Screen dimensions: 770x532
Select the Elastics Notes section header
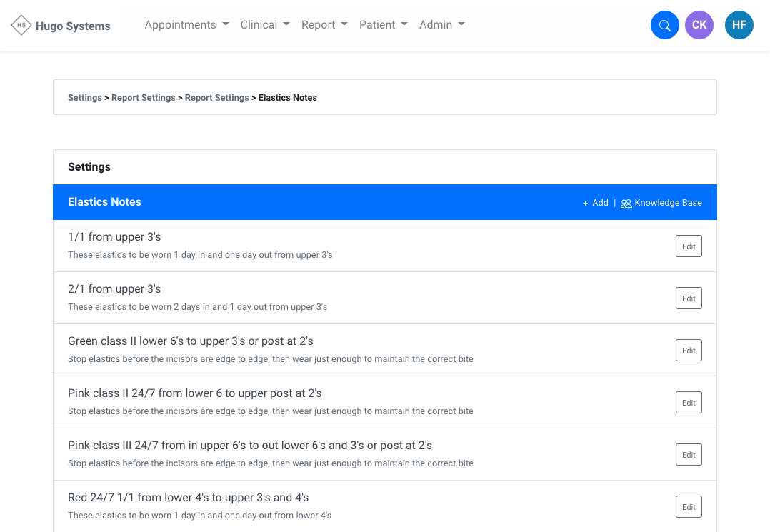[104, 202]
